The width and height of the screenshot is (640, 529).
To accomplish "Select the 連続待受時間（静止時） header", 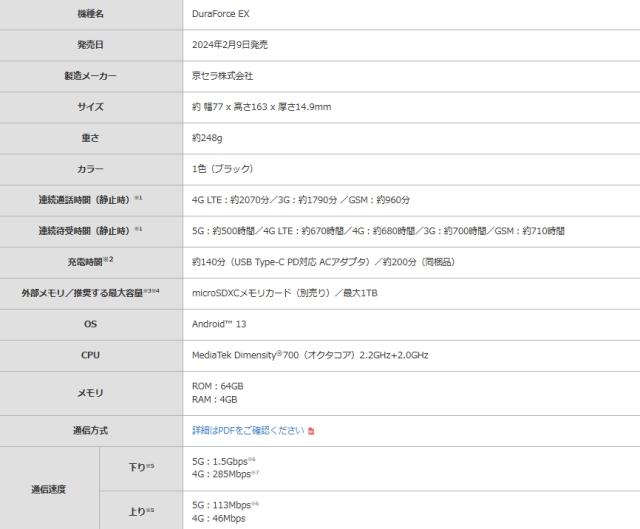I will click(91, 231).
